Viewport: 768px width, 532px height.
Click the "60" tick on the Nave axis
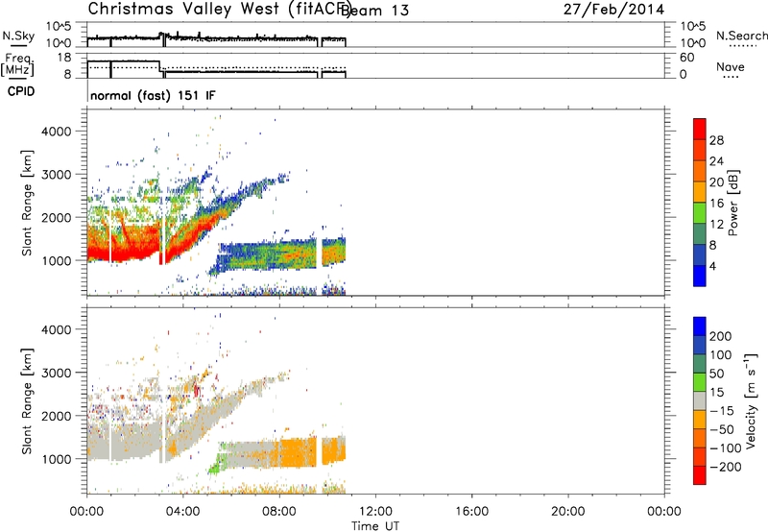click(x=687, y=58)
